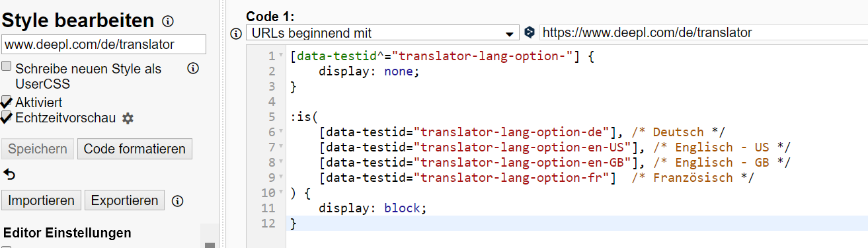868x248 pixels.
Task: Click the Speichern button
Action: point(38,149)
